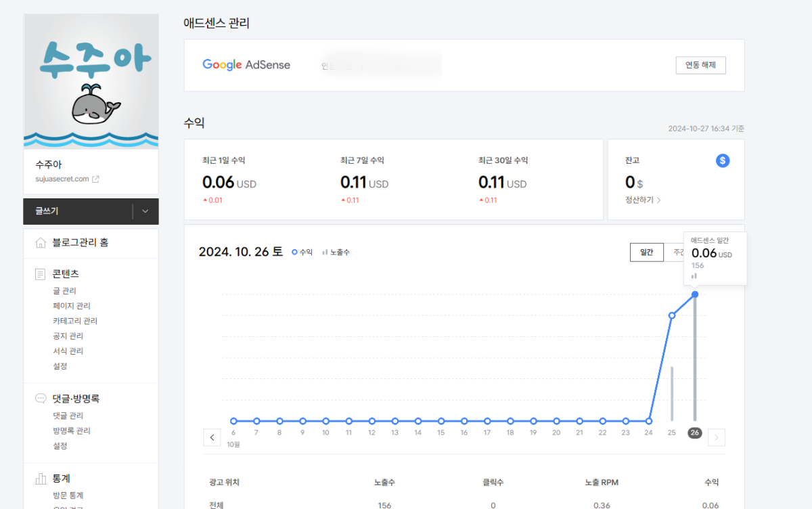Click date label 10 on chart axis
Viewport: 812px width, 509px height.
(x=325, y=433)
